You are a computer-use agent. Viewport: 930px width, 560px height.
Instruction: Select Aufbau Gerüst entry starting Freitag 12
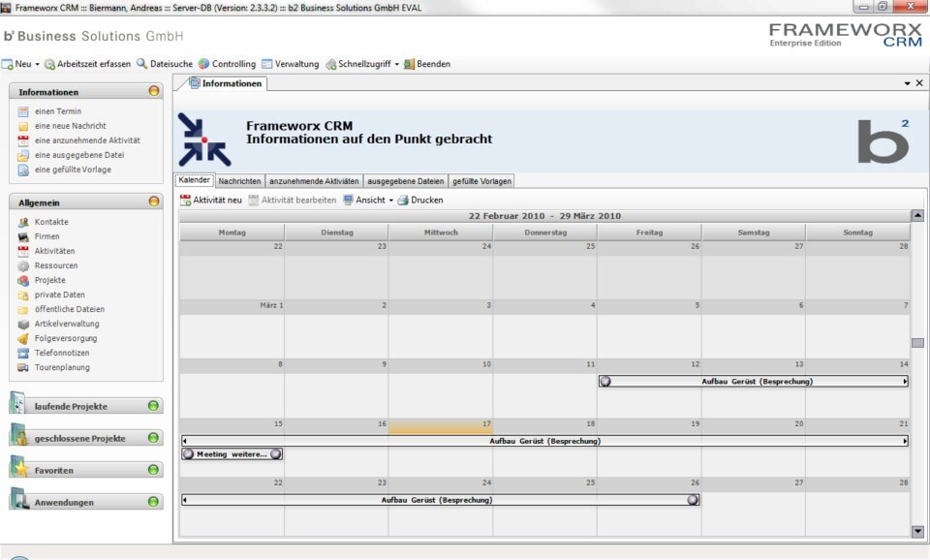754,382
